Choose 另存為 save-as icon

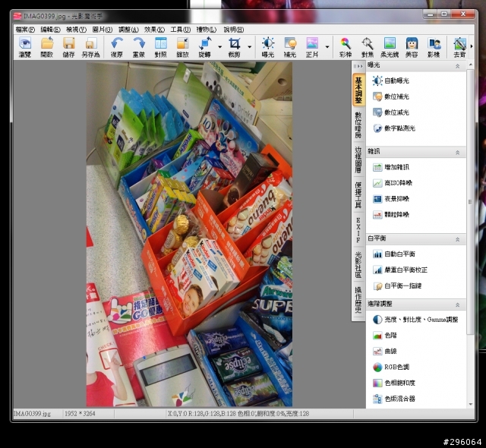click(x=90, y=47)
